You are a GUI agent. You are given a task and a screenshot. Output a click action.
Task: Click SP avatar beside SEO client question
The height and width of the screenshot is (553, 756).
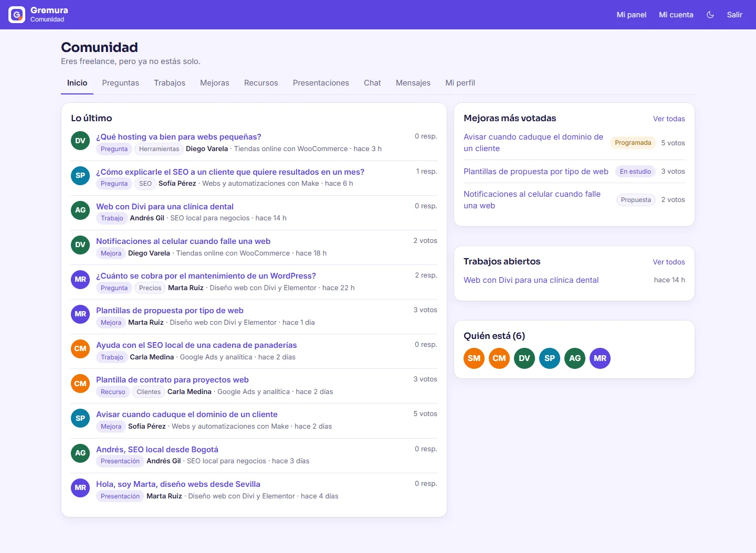pyautogui.click(x=80, y=175)
